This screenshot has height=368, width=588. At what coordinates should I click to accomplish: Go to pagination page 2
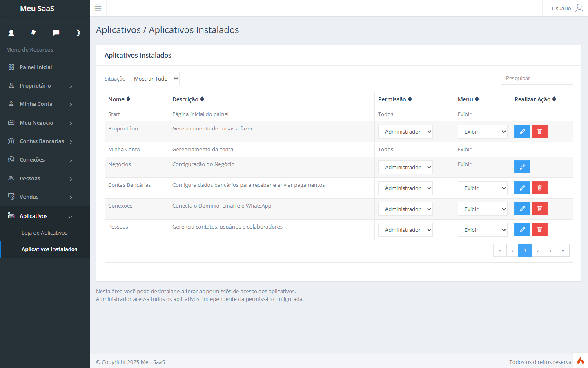(x=538, y=250)
